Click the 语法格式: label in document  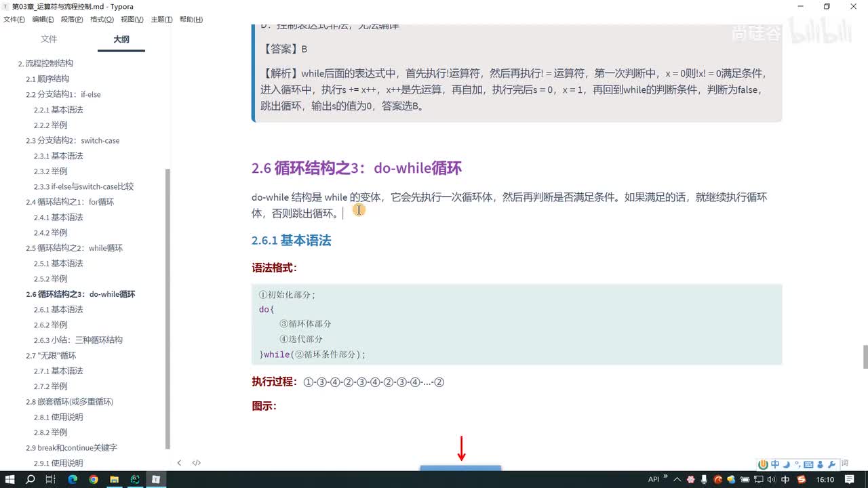coord(274,268)
